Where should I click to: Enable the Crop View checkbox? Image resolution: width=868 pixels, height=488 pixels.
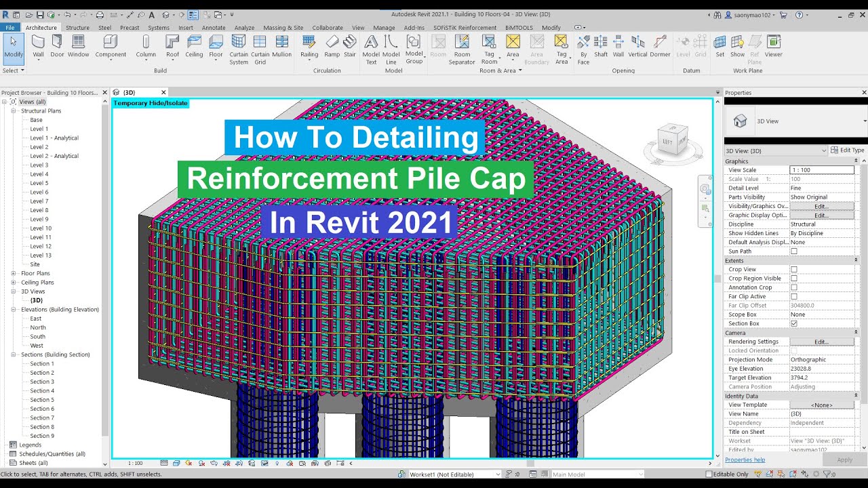click(794, 269)
